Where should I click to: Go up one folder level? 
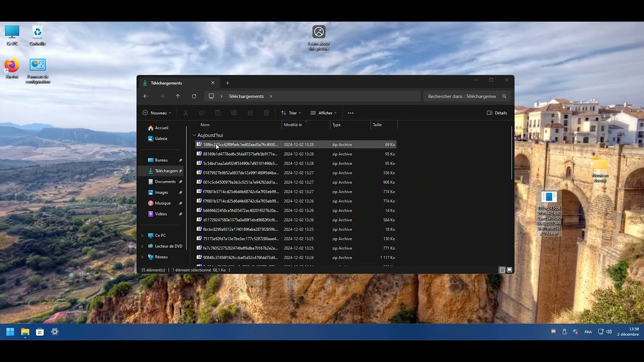coord(178,96)
